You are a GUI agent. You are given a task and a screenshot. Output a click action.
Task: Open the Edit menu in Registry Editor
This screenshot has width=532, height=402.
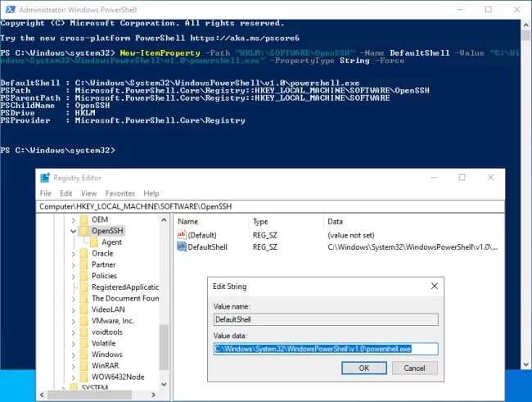(65, 193)
